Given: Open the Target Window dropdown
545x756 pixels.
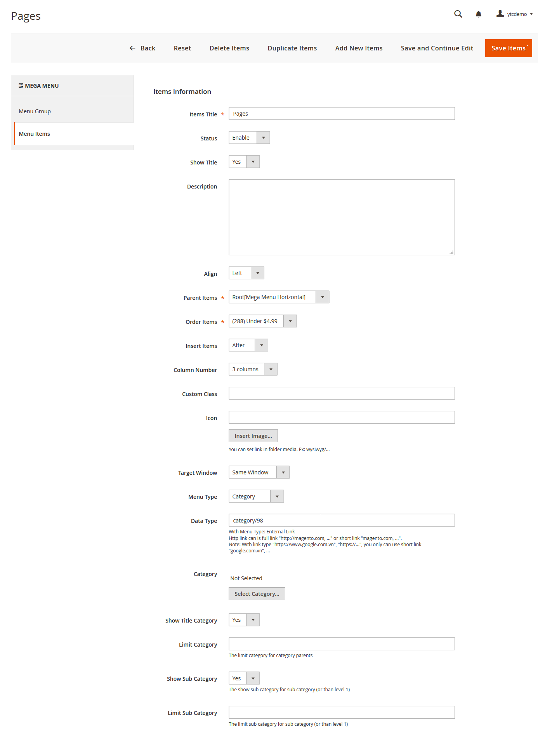Looking at the screenshot, I should [x=259, y=472].
